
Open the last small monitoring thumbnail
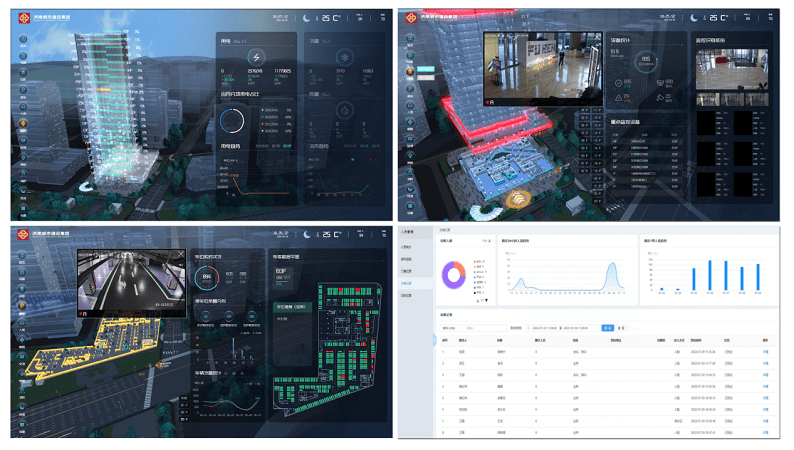tap(757, 99)
